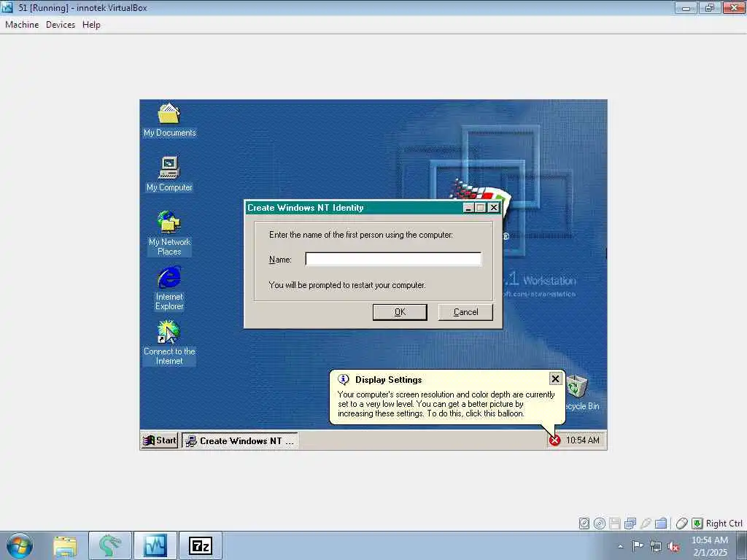
Task: Open the guest Start menu
Action: [x=160, y=440]
